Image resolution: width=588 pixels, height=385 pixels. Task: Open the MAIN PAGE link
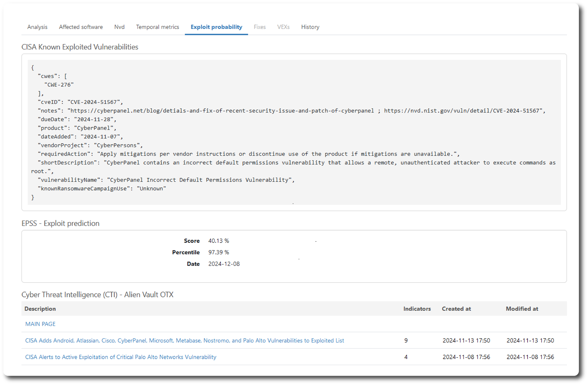(x=40, y=324)
